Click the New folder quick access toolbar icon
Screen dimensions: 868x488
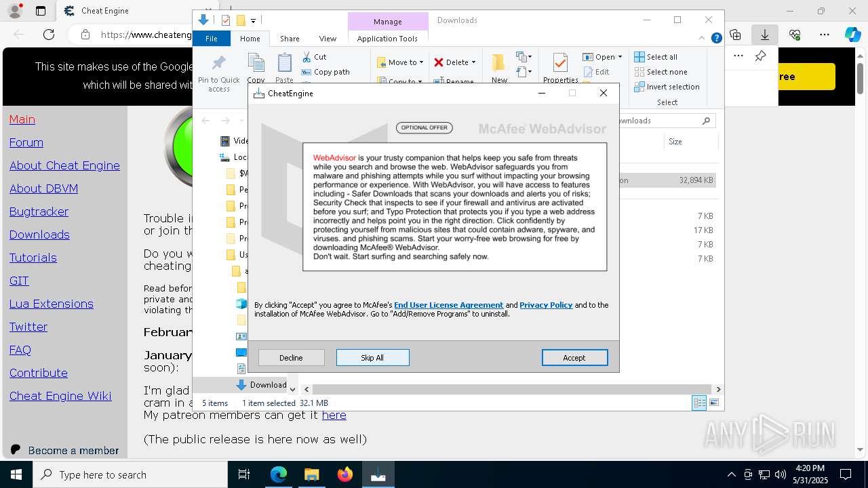240,20
